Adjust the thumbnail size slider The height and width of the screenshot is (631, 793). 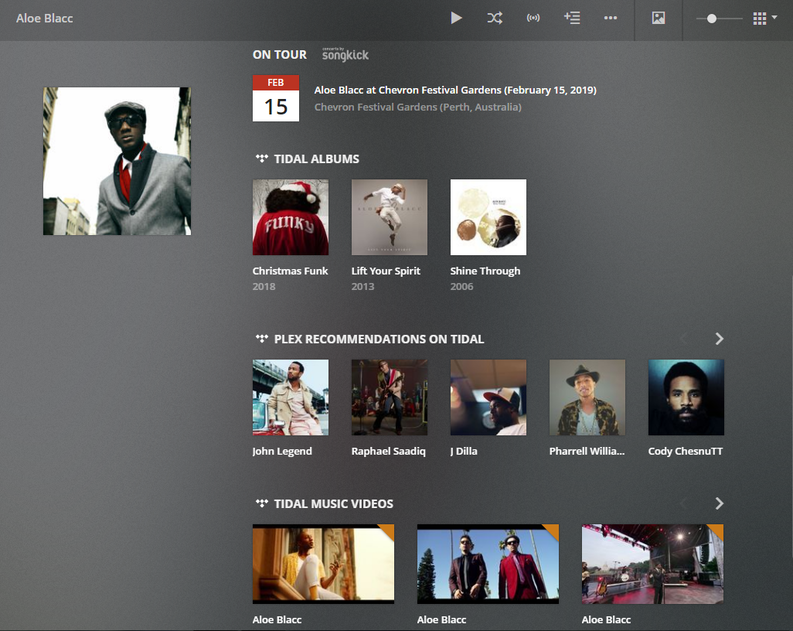[719, 19]
